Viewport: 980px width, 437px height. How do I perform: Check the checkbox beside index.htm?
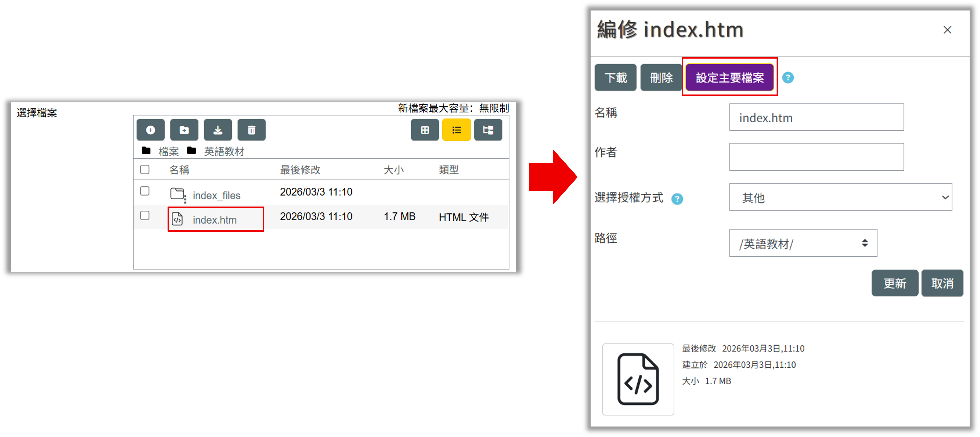144,215
